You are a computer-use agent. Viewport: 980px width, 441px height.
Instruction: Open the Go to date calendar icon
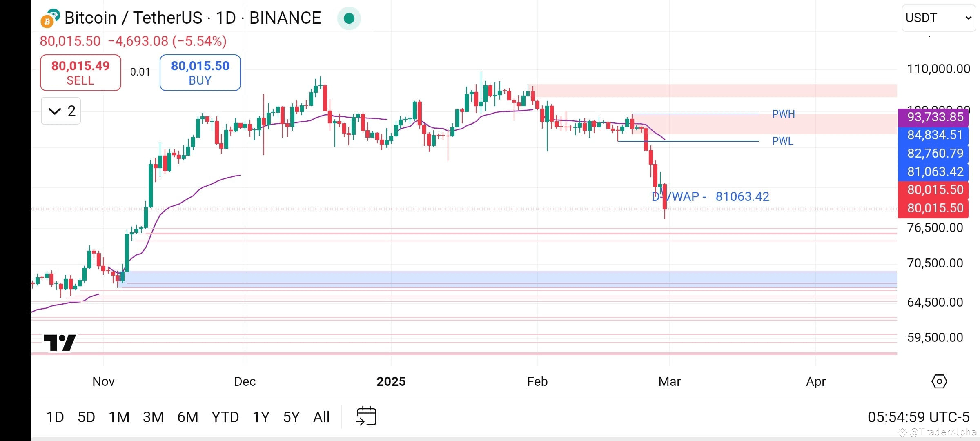point(366,416)
